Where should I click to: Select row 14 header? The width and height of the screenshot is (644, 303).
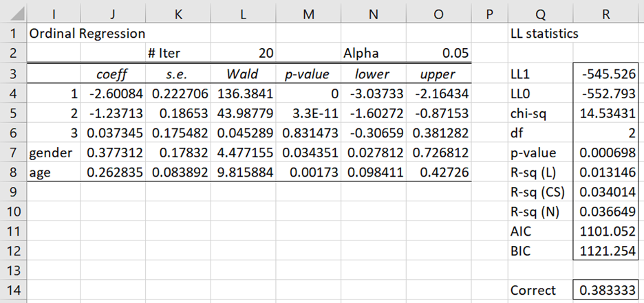(x=14, y=291)
